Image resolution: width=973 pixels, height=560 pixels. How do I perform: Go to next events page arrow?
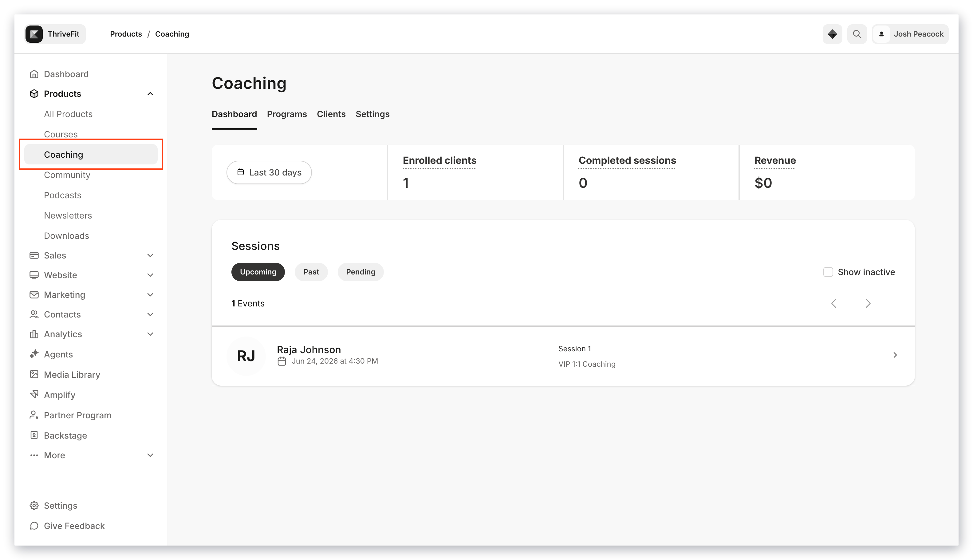click(x=868, y=303)
